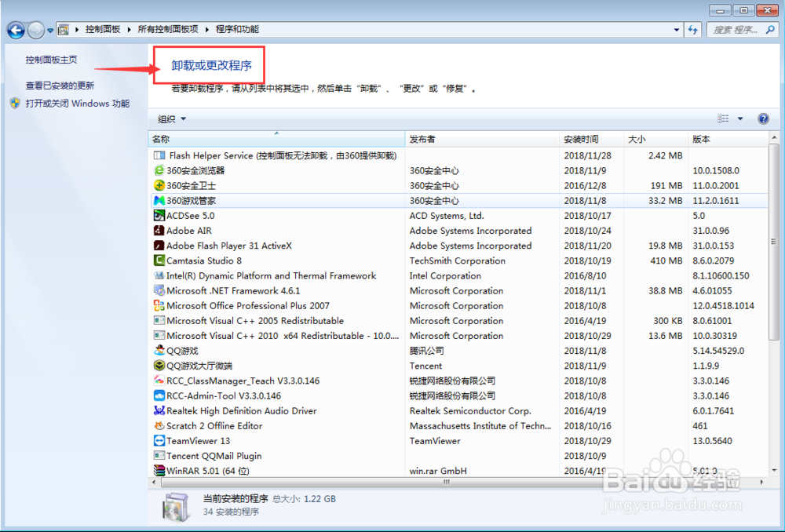
Task: Click the horizontal scrollbar left arrow
Action: (x=154, y=483)
